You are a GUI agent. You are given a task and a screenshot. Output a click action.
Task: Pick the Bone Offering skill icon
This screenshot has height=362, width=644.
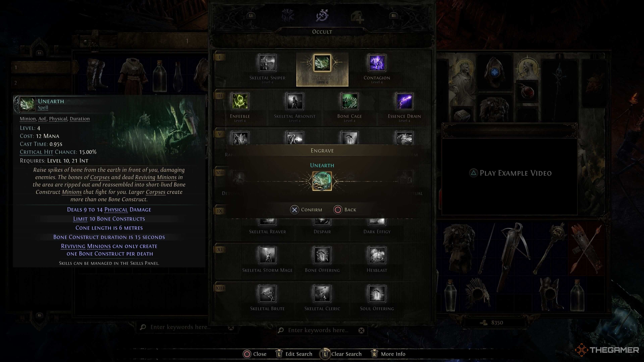322,255
